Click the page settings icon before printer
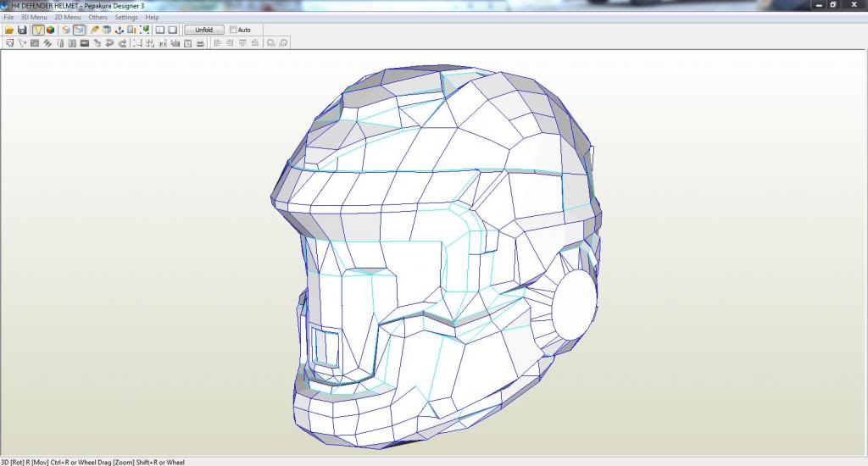Viewport: 868px width, 466px height. coord(187,43)
